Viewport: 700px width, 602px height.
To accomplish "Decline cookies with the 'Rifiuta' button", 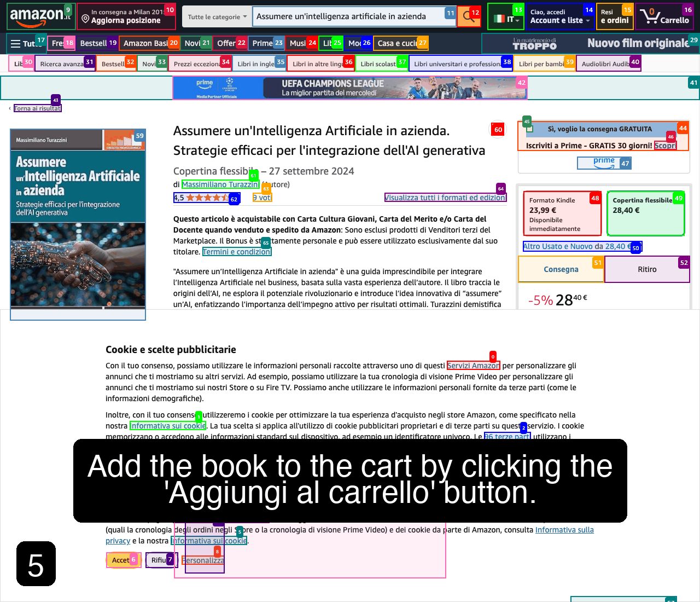I will pyautogui.click(x=161, y=560).
